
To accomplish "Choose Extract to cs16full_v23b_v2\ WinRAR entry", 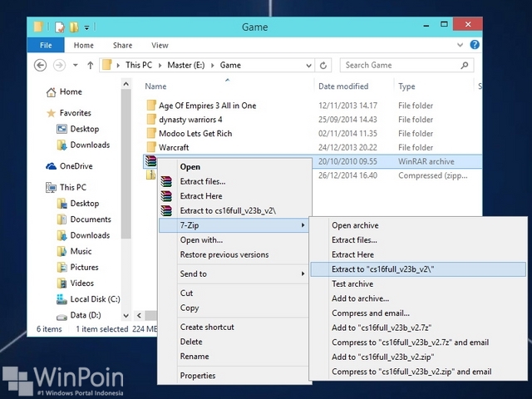I will [x=234, y=210].
